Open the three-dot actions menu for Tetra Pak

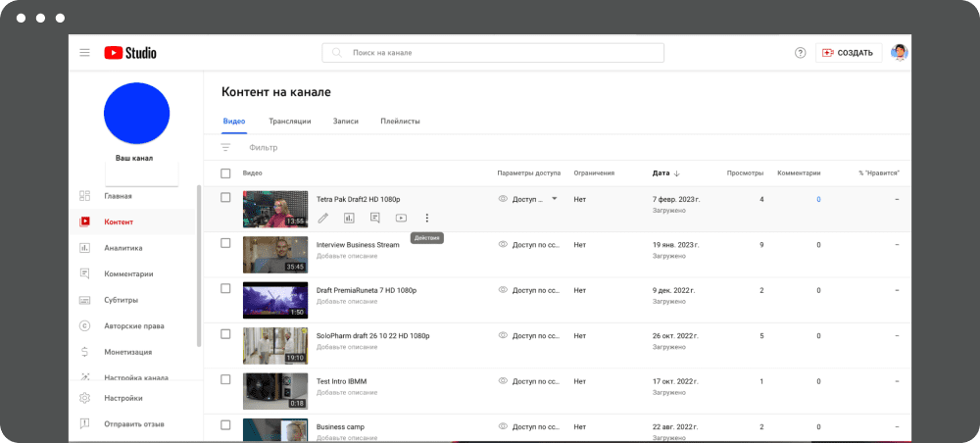click(x=427, y=218)
